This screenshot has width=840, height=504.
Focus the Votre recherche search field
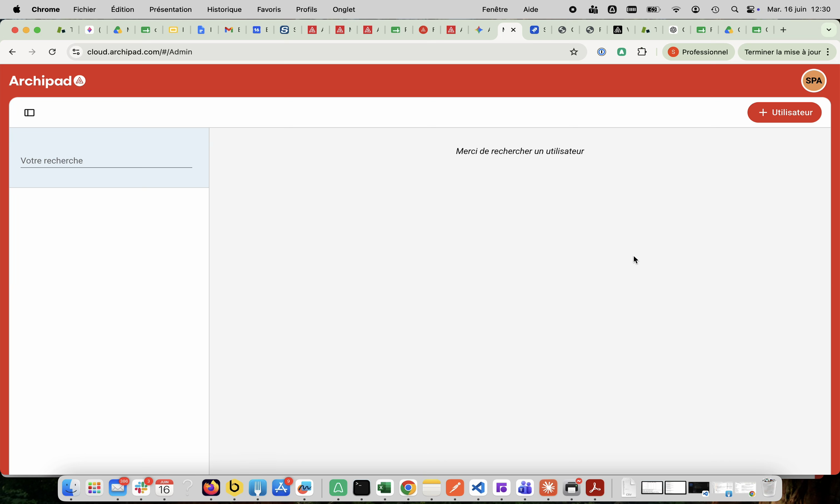[x=106, y=161]
